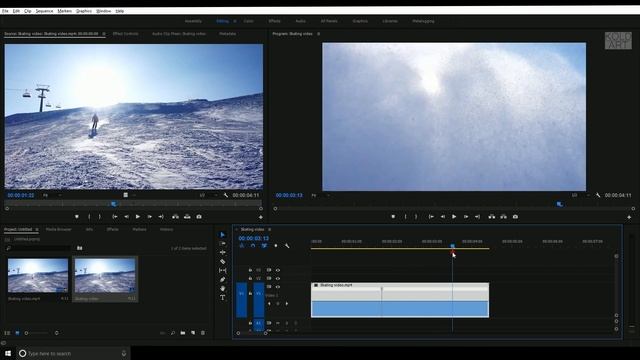Toggle V1 track output eye
The image size is (640, 360).
tap(278, 287)
